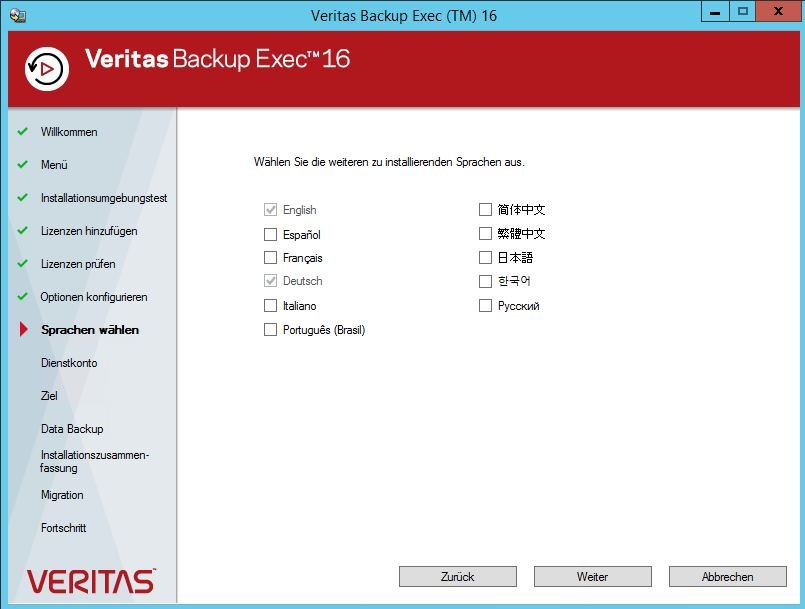Select the Migration step
Screen dimensions: 805x609
point(62,495)
